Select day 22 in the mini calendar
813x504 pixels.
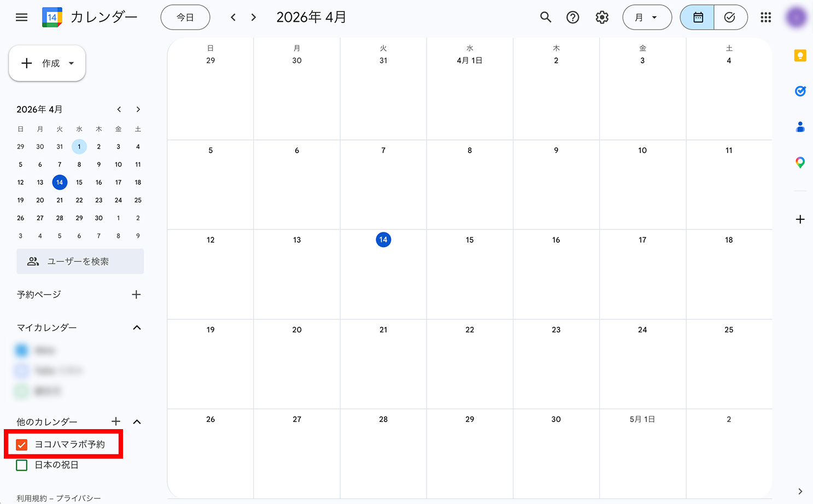click(79, 200)
